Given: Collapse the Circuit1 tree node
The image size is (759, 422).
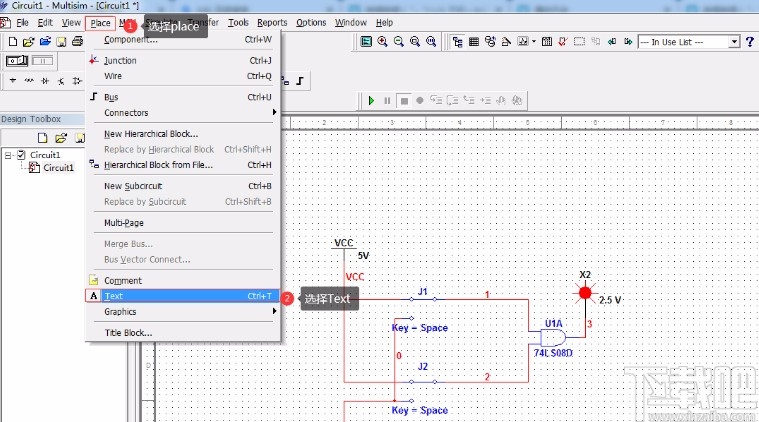Looking at the screenshot, I should 8,155.
